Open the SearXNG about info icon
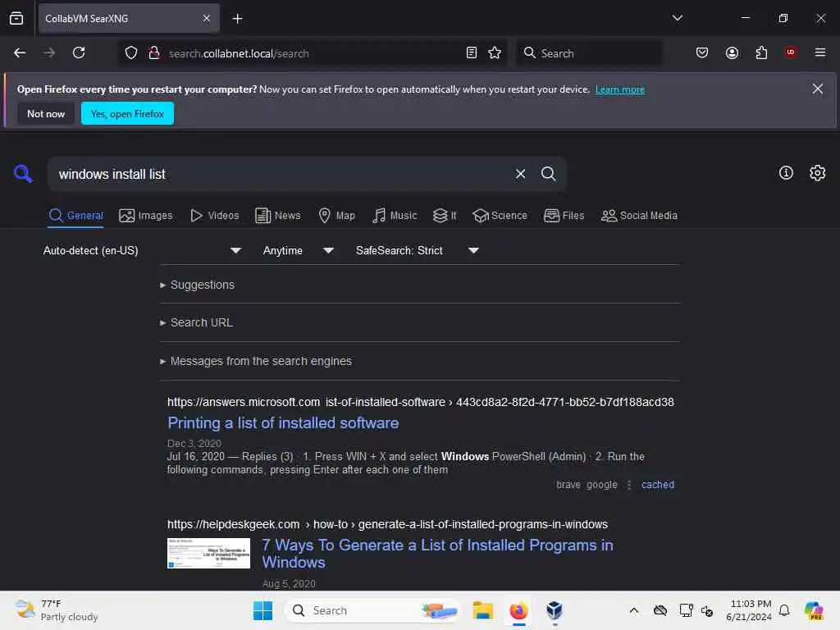 point(786,172)
